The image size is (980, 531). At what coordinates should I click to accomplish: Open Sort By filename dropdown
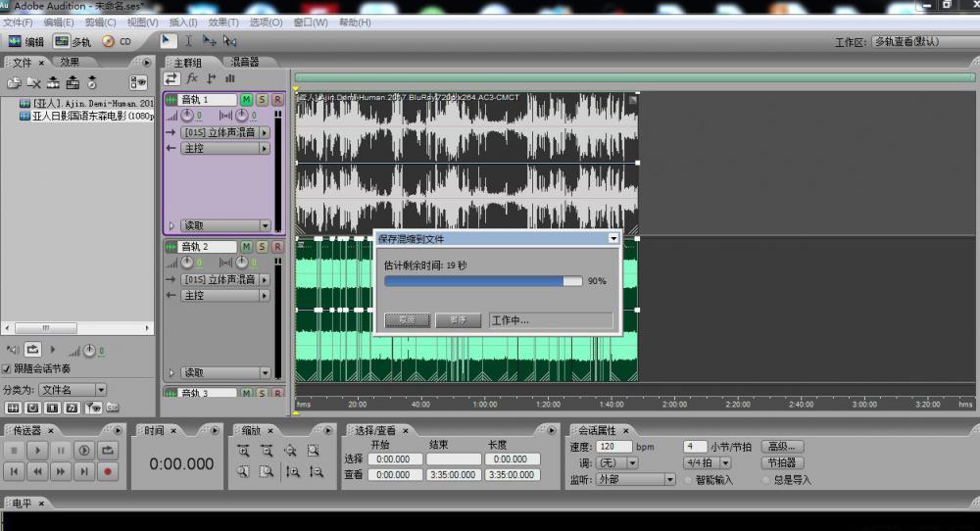[73, 390]
